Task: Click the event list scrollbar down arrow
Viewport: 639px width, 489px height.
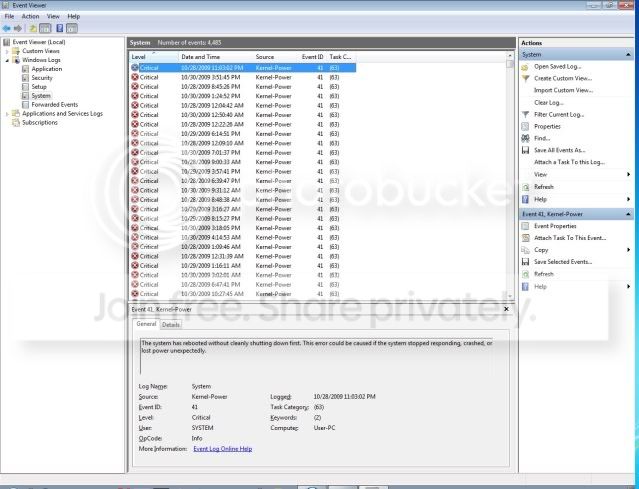Action: point(510,296)
